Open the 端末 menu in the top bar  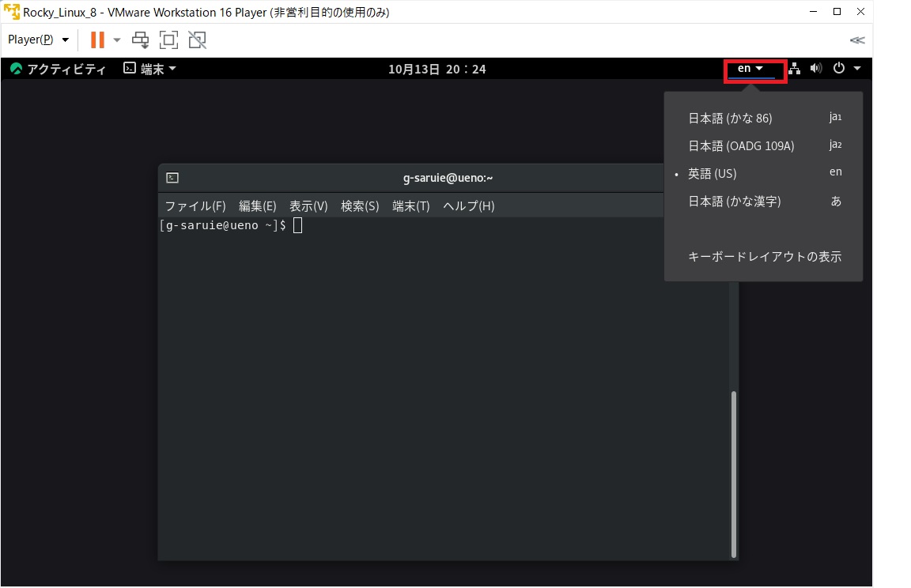[x=149, y=69]
